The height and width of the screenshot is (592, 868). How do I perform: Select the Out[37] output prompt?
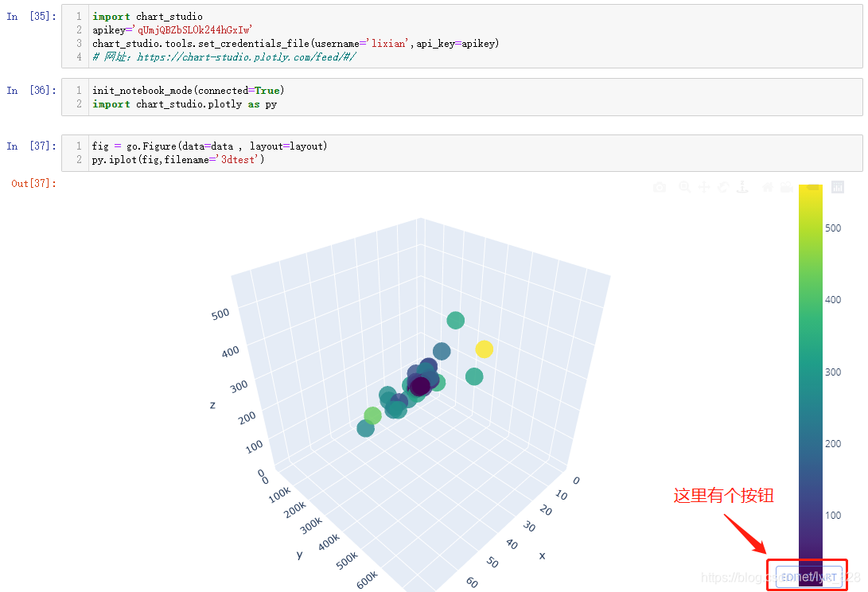point(33,183)
